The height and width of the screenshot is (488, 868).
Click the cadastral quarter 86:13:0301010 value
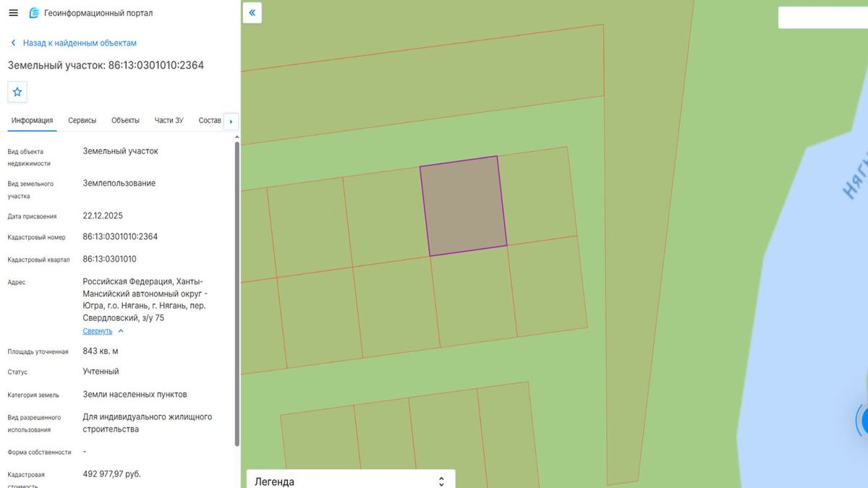pos(110,259)
